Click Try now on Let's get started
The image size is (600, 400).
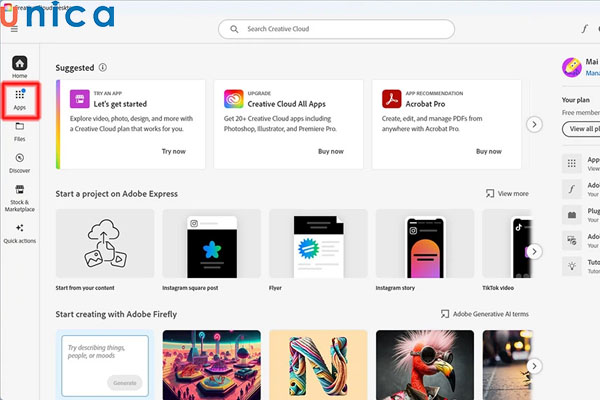[x=173, y=151]
